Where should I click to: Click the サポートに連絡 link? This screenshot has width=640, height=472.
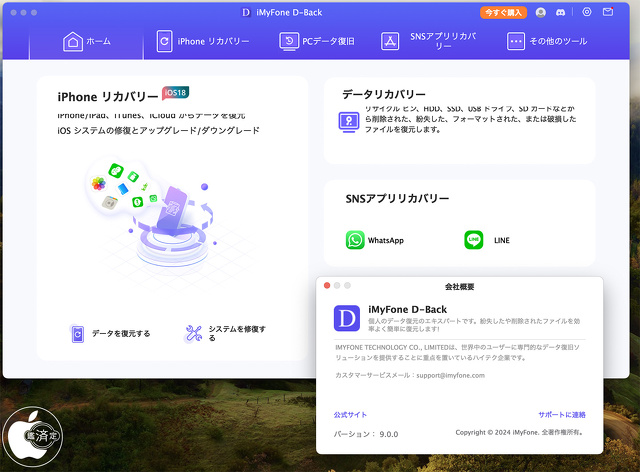pos(562,415)
